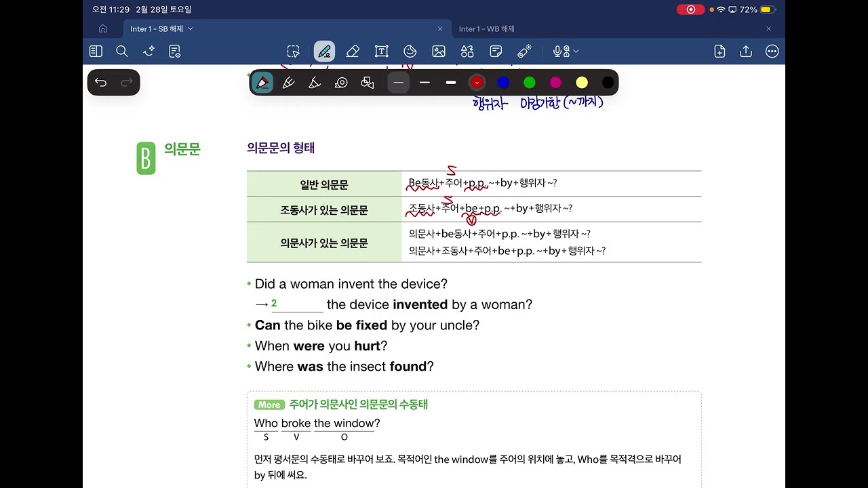The image size is (868, 488).
Task: Select the Pen tool in top toolbar
Action: [324, 52]
